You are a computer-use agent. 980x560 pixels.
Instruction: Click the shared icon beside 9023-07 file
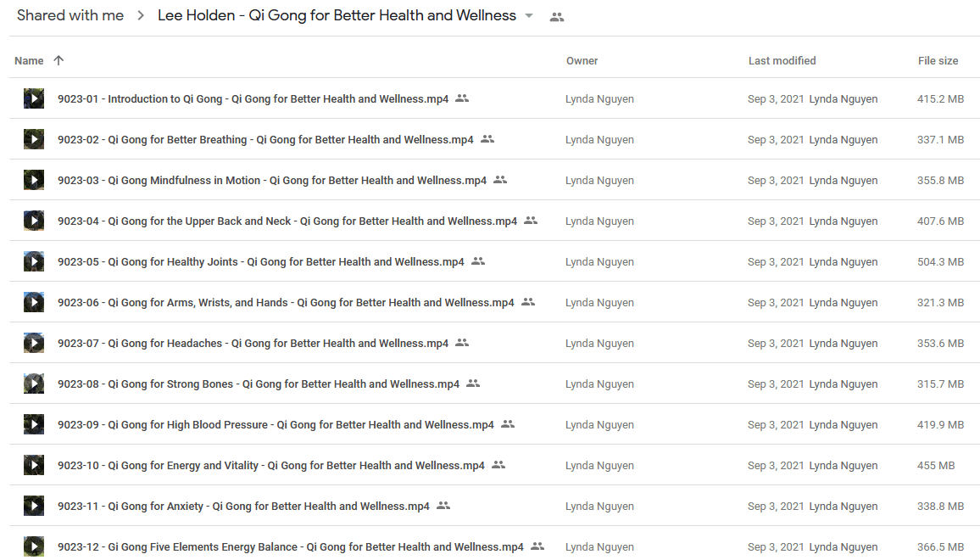click(462, 343)
